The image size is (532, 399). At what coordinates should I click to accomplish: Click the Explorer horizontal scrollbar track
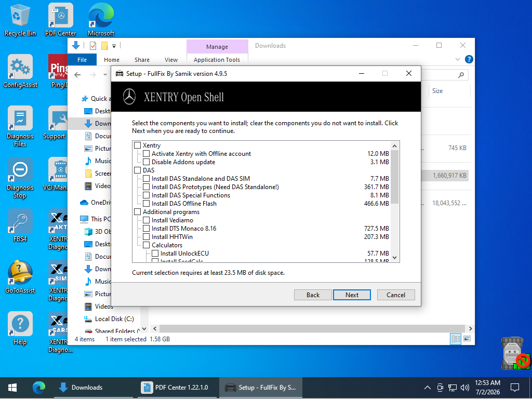click(312, 328)
